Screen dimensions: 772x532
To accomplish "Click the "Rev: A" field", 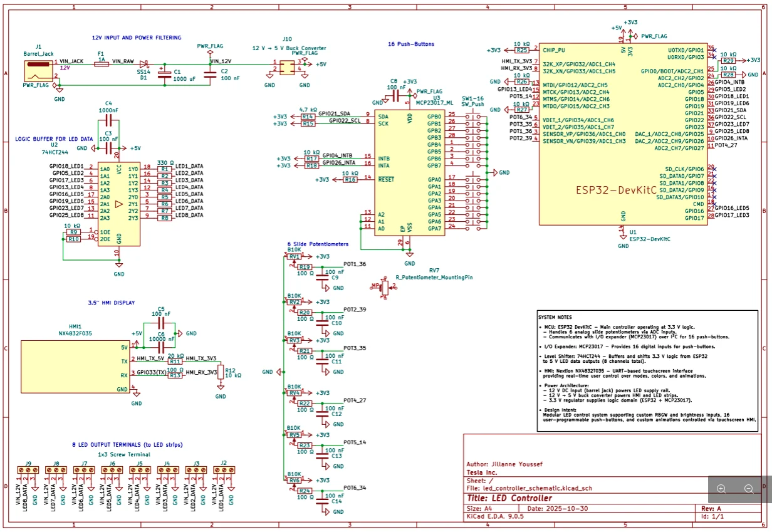I will 711,508.
